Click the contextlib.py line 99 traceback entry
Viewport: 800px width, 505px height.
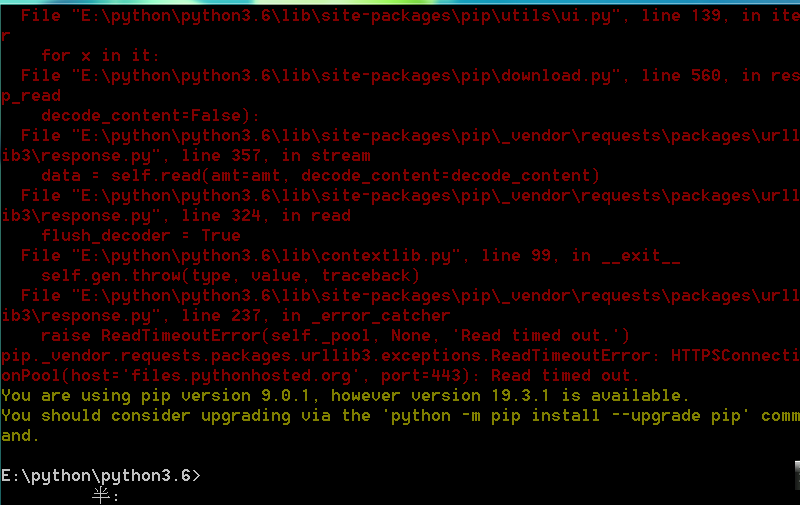pos(351,256)
